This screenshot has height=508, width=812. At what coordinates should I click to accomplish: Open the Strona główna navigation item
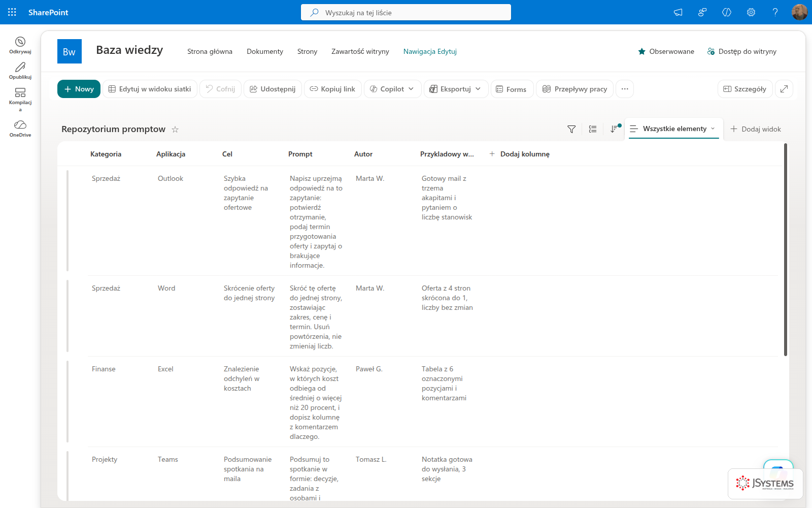pos(210,51)
